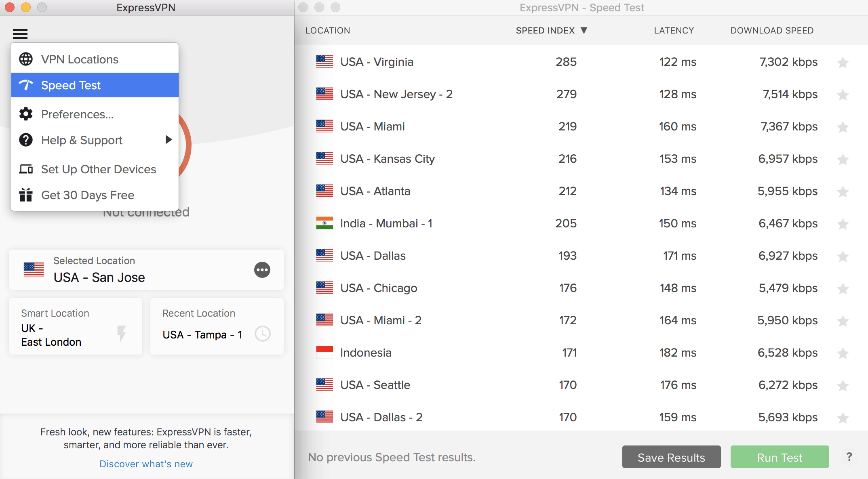Viewport: 868px width, 479px height.
Task: Click the Smart Location lightning bolt icon
Action: pos(121,334)
